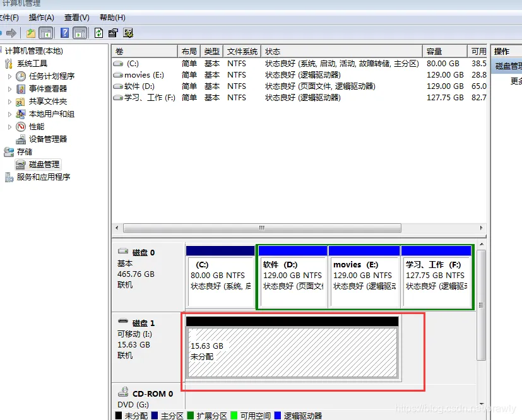Image resolution: width=522 pixels, height=420 pixels.
Task: Open the 帮助(H) menu
Action: [112, 18]
